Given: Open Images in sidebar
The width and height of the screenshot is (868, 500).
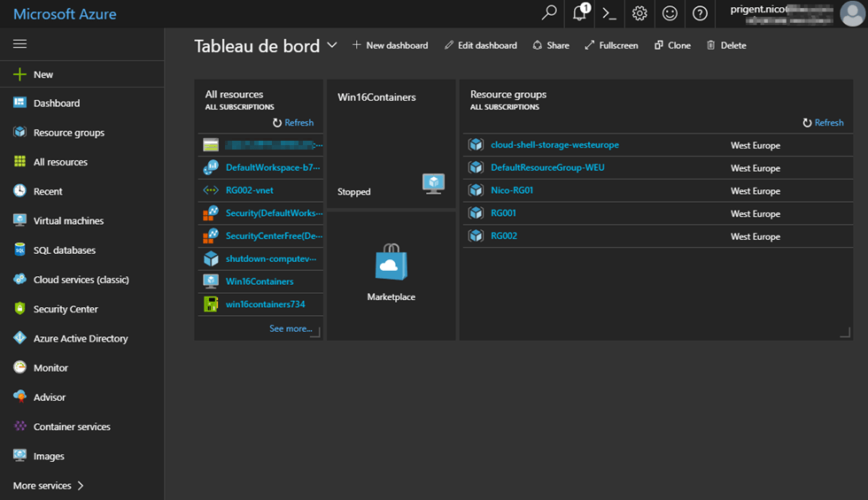Looking at the screenshot, I should pos(49,457).
